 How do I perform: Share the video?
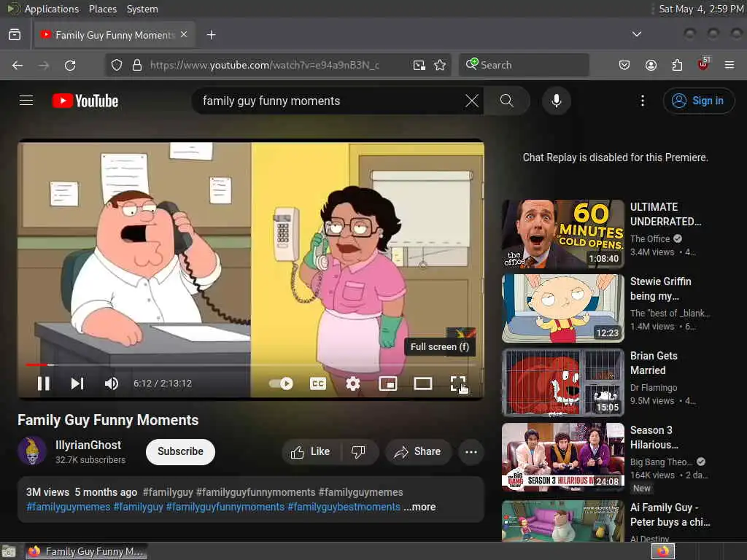418,451
